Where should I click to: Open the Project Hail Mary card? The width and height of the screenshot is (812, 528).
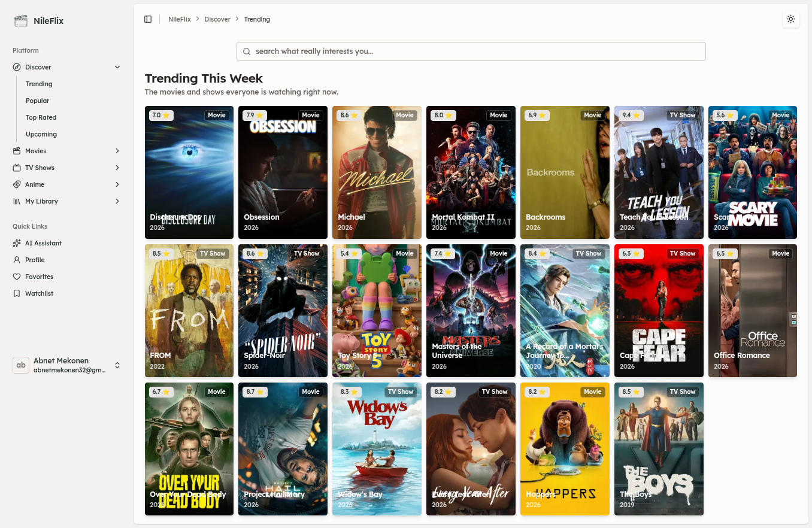283,449
